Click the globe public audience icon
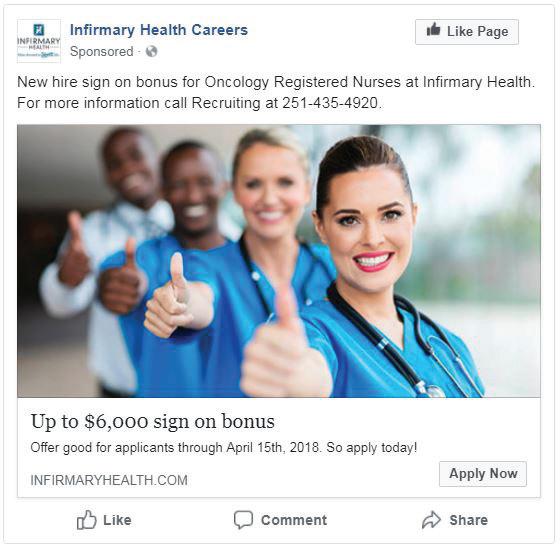Viewport: 560px width, 551px height. point(151,51)
